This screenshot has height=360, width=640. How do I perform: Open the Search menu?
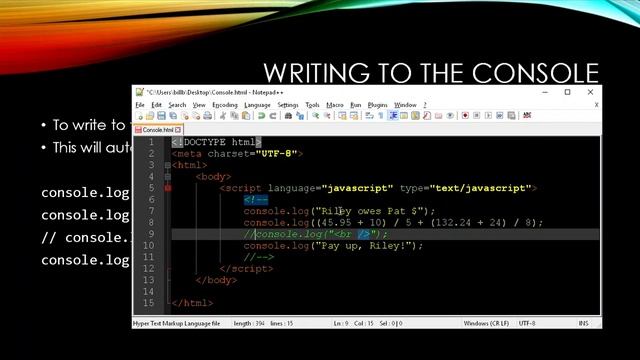177,105
